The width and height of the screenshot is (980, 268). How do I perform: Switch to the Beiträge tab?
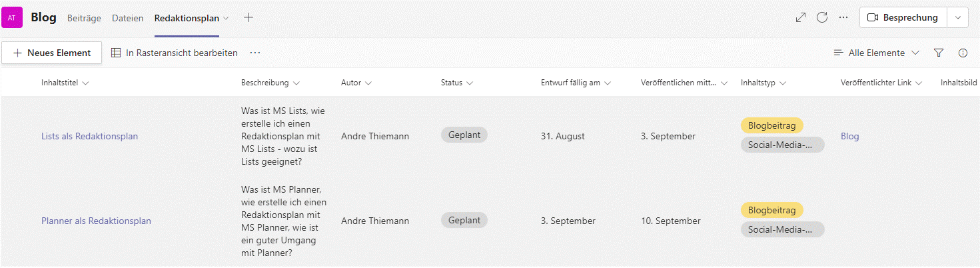pyautogui.click(x=84, y=18)
